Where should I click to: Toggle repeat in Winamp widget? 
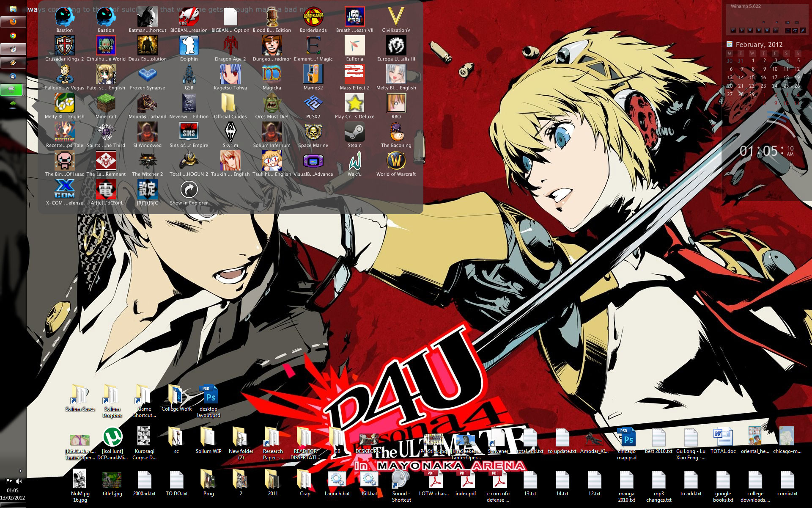tap(795, 30)
